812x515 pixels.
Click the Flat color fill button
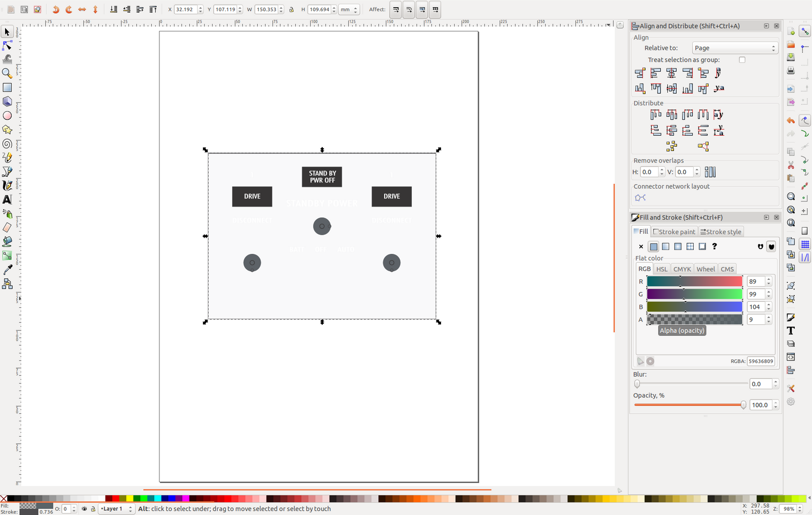click(654, 247)
